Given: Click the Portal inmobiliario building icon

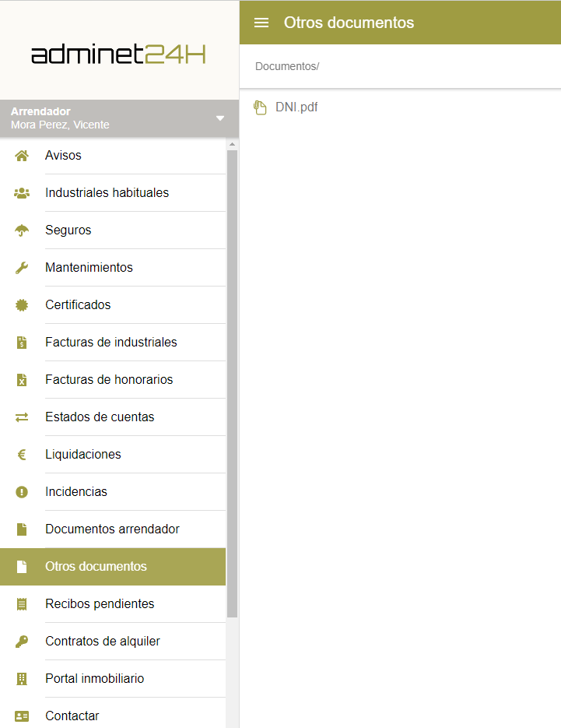Looking at the screenshot, I should (x=22, y=679).
